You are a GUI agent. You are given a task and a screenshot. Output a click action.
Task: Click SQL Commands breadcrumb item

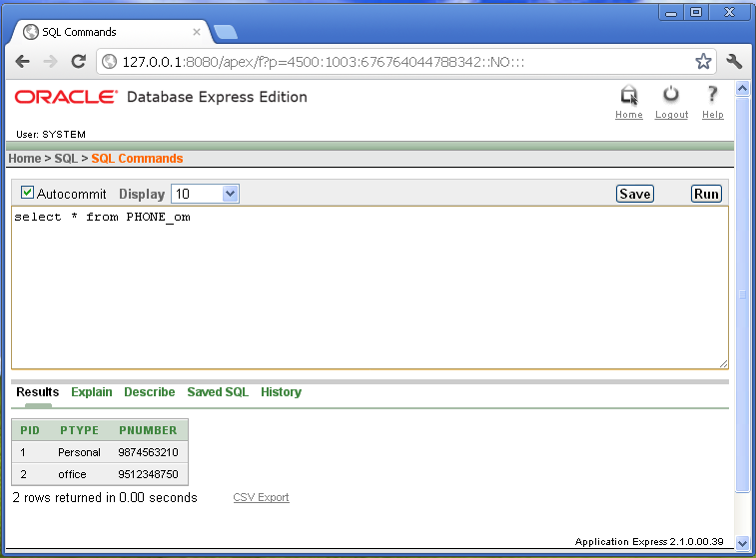click(x=137, y=158)
